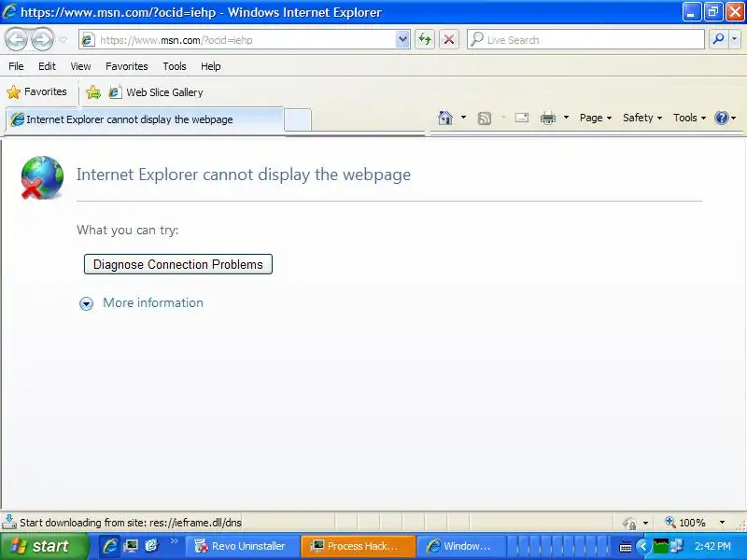Click the RSS feeds icon
The image size is (747, 560).
485,119
